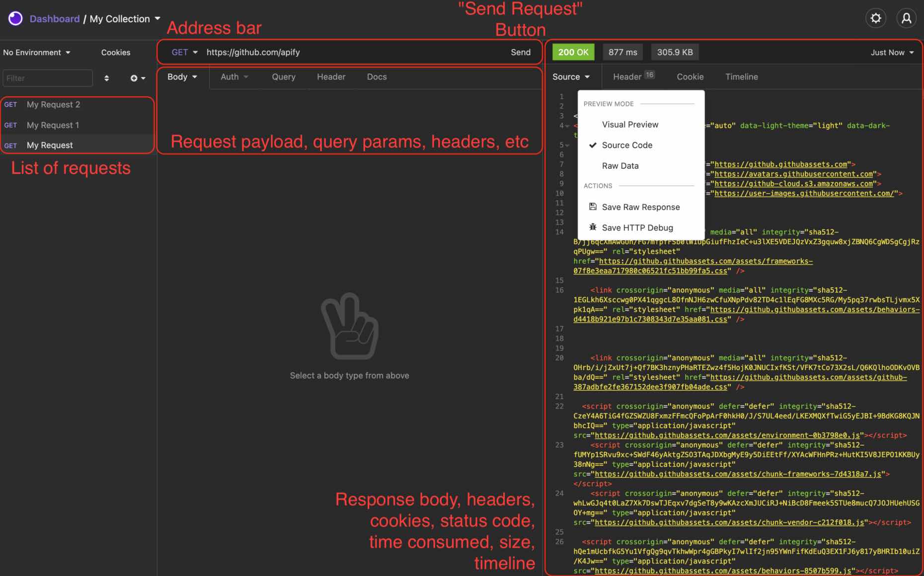Click the Insomnia logo icon
924x576 pixels.
click(15, 19)
